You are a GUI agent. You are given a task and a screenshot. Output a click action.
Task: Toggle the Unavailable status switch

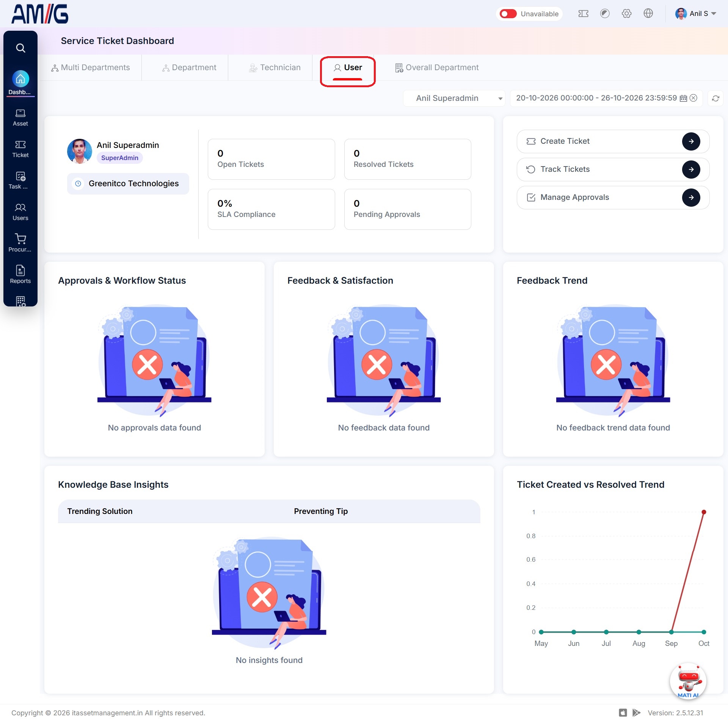(508, 14)
